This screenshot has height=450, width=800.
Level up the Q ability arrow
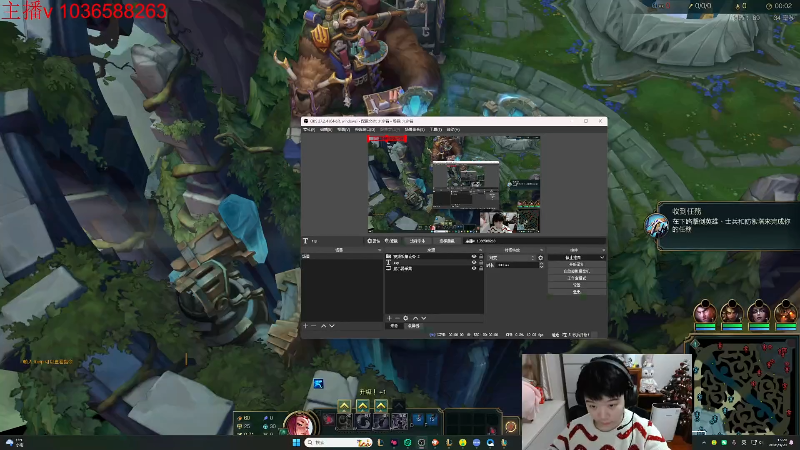pos(344,406)
